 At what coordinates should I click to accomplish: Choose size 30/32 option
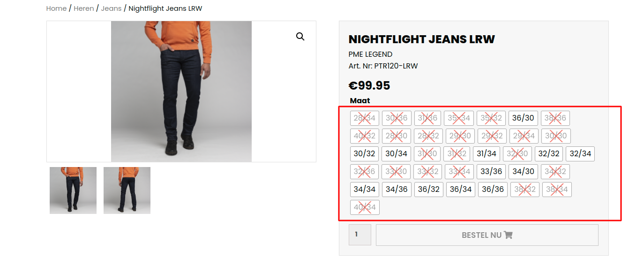pos(365,153)
